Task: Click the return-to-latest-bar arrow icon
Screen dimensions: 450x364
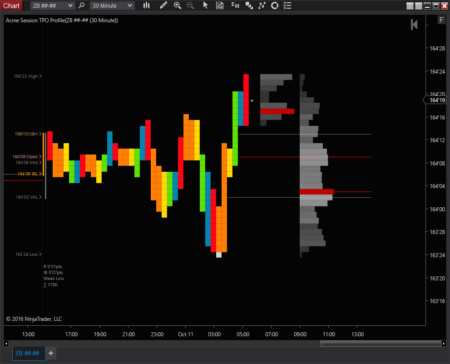Action: 414,24
